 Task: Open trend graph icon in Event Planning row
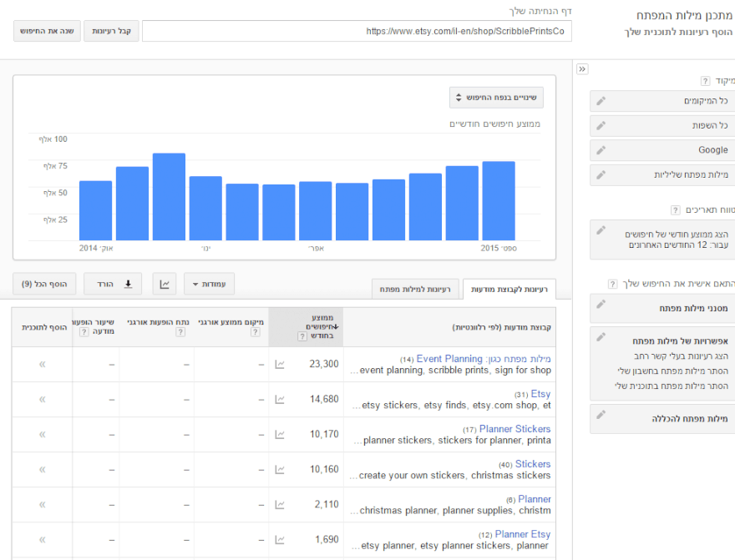pyautogui.click(x=281, y=364)
